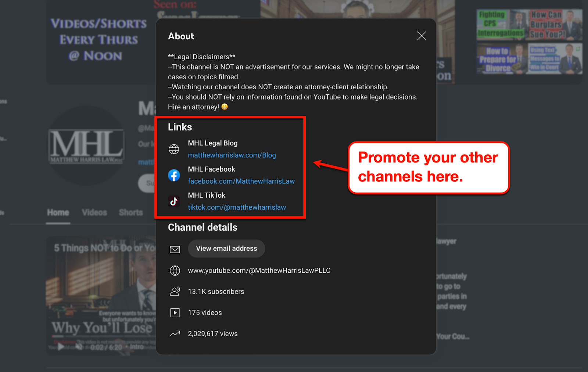Click the globe icon beside MHL Legal Blog
Viewport: 588px width, 372px height.
click(174, 149)
